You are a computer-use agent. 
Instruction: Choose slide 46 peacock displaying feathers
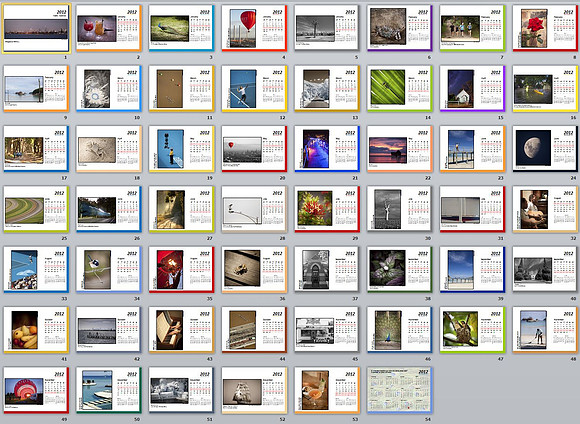click(400, 330)
